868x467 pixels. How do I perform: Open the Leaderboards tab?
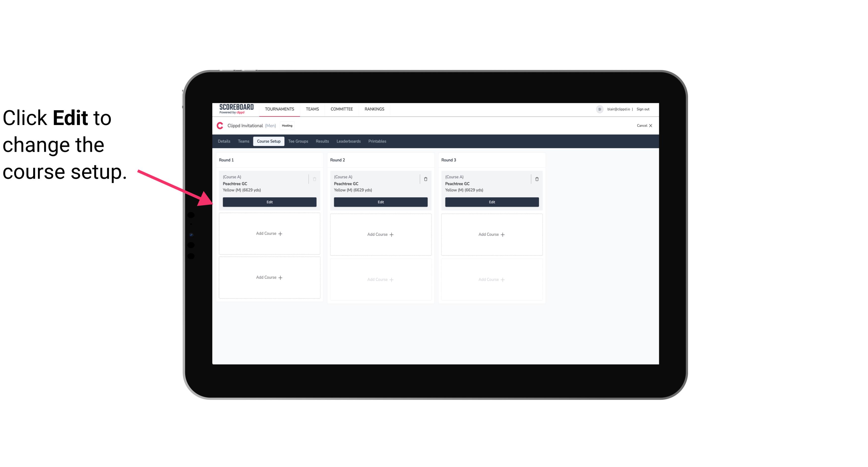(x=348, y=141)
